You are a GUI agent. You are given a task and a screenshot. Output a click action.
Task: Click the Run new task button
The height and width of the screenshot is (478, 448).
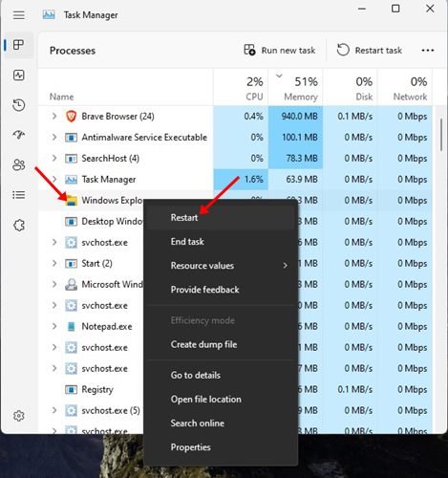coord(280,50)
